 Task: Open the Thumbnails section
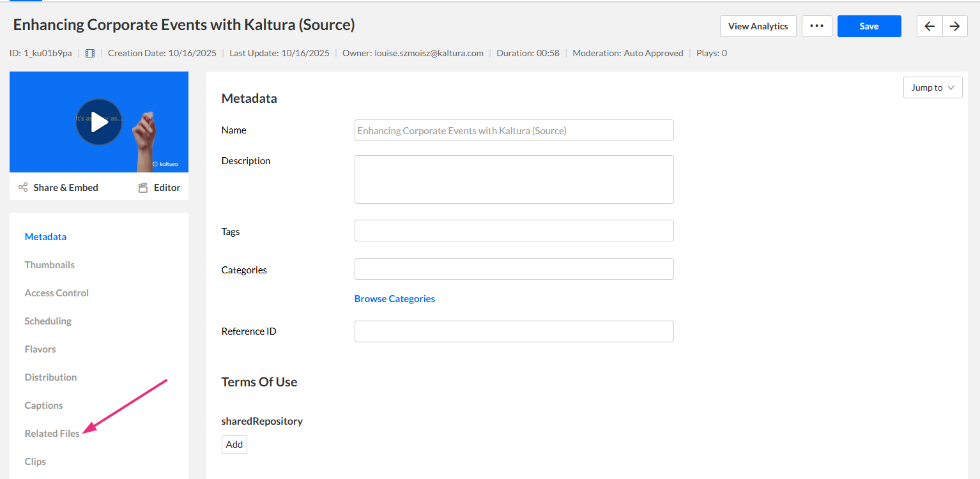pyautogui.click(x=49, y=265)
